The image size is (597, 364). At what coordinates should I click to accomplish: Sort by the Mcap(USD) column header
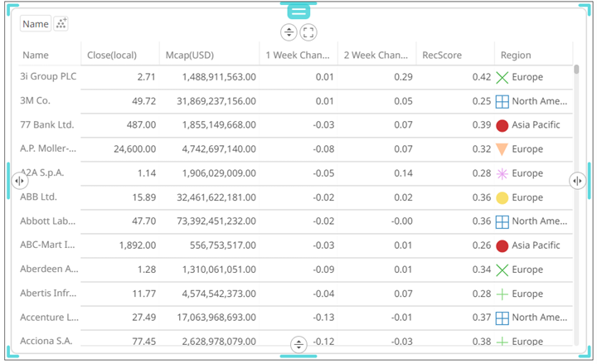[x=190, y=56]
